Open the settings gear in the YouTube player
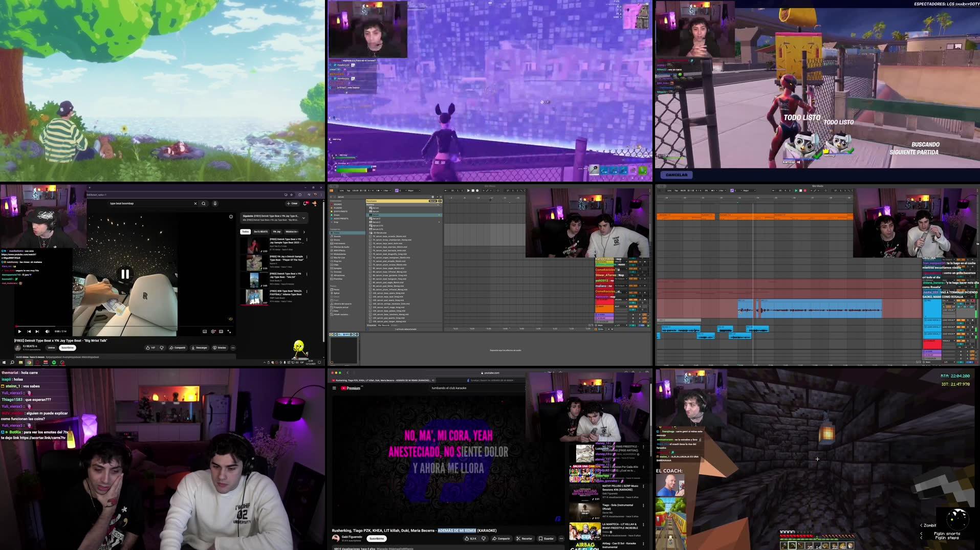The image size is (980, 550). coord(213,332)
